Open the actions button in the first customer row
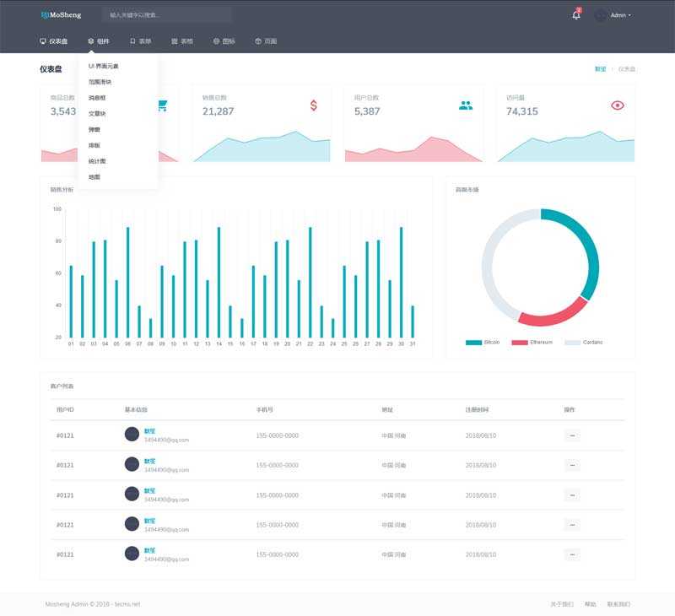Viewport: 675px width, 616px height. click(572, 435)
